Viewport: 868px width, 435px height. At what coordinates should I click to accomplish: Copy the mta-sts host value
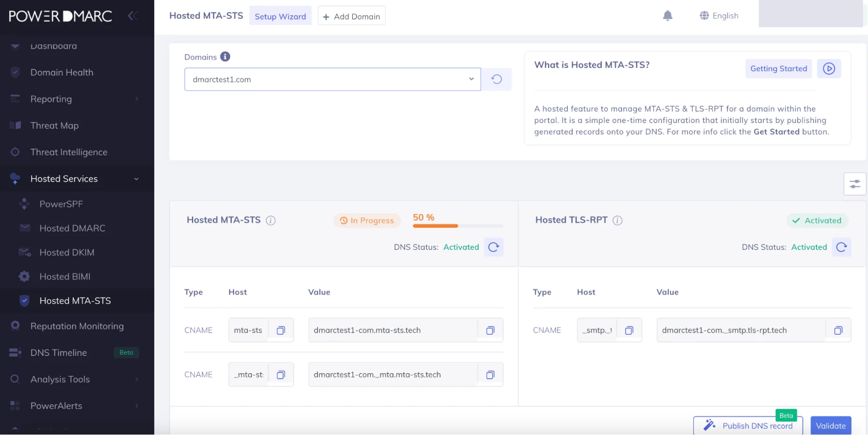pos(281,330)
